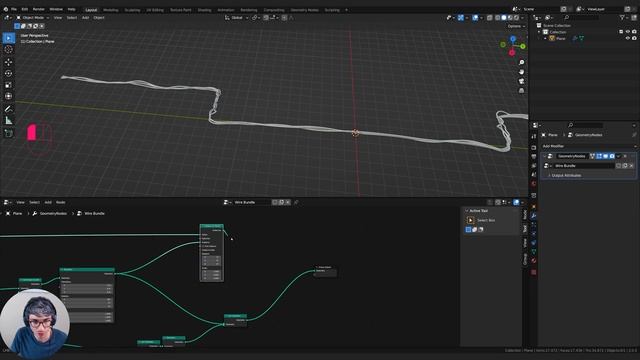Screen dimensions: 640x360
Task: Toggle Collection exclude checkbox in outliner
Action: pos(621,32)
